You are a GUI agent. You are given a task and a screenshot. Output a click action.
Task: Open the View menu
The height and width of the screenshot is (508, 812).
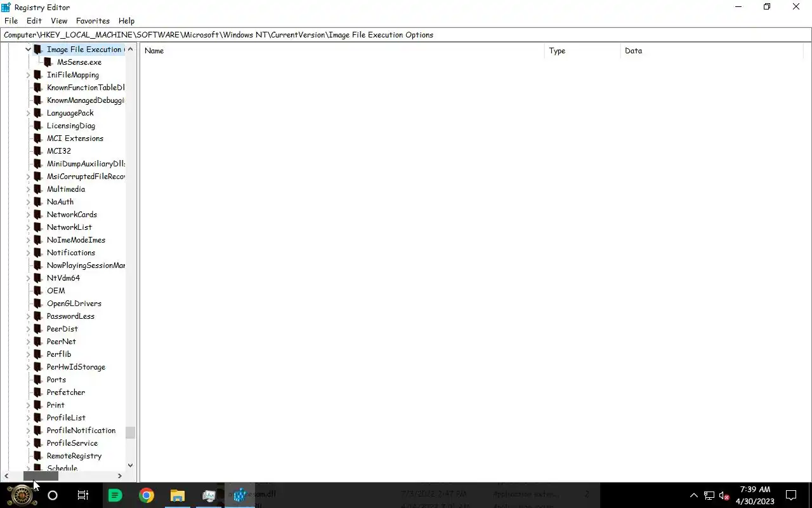point(59,21)
